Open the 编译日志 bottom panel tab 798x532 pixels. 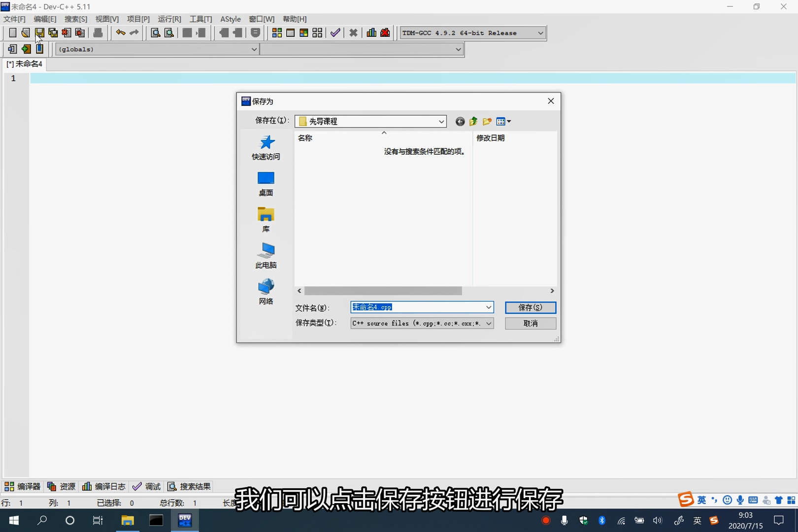click(x=104, y=487)
